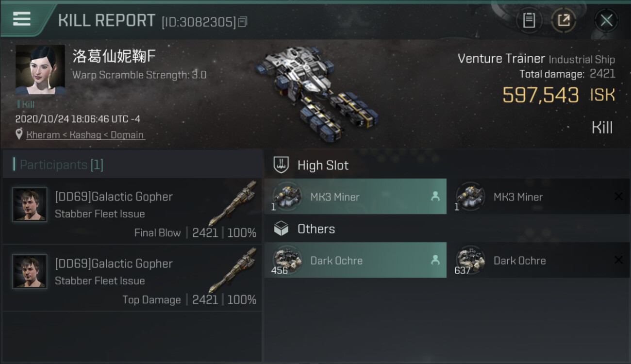Copy the kill report ID
Screen dimensions: 631x364
point(243,22)
